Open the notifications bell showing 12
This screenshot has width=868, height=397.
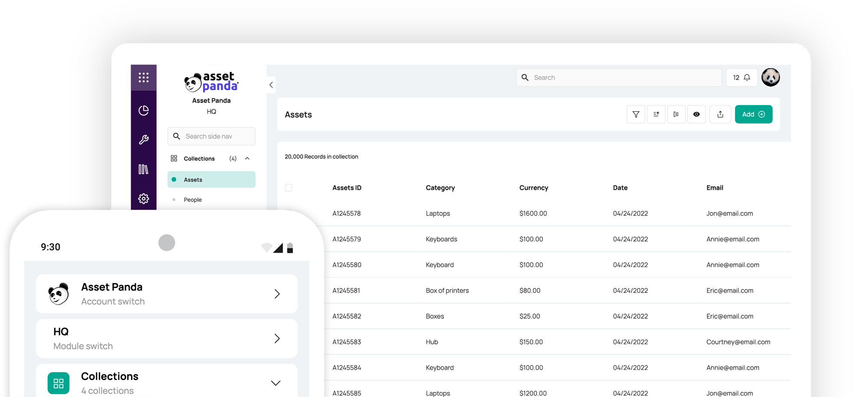click(x=742, y=77)
